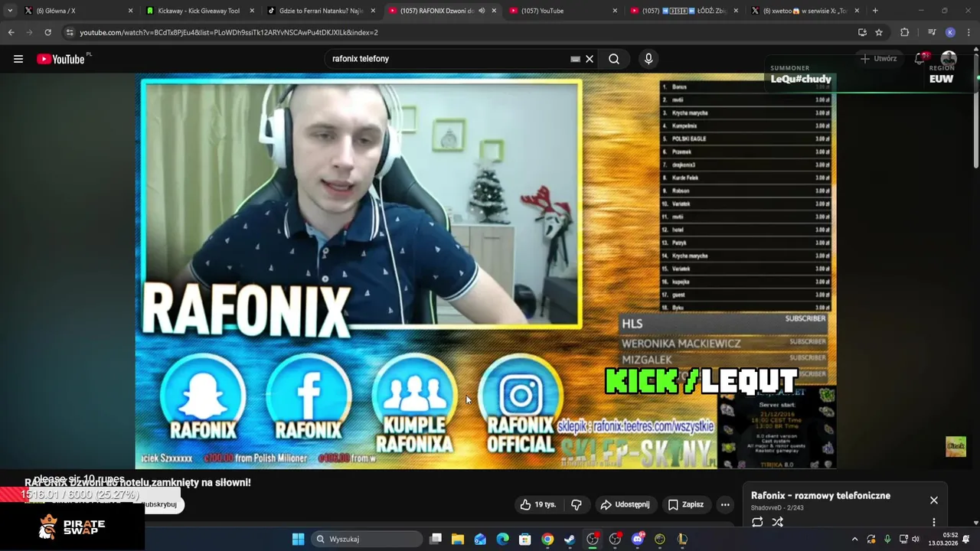The image size is (980, 551).
Task: Click the video player to pause
Action: (x=485, y=272)
